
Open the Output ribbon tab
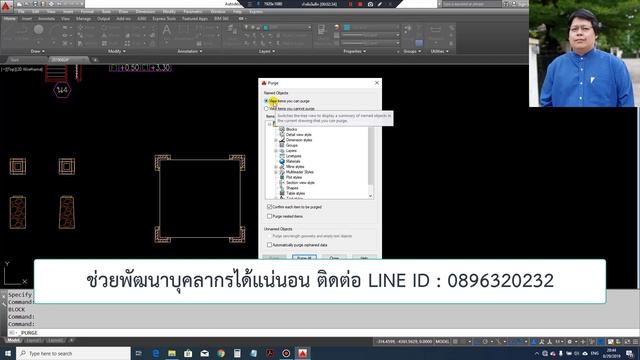tap(103, 19)
